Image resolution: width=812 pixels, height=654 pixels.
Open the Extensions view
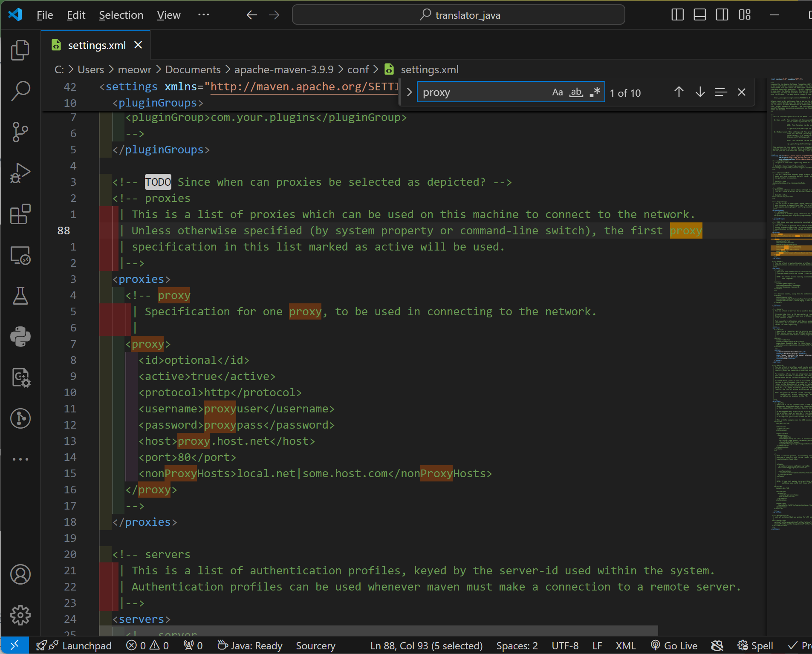20,214
